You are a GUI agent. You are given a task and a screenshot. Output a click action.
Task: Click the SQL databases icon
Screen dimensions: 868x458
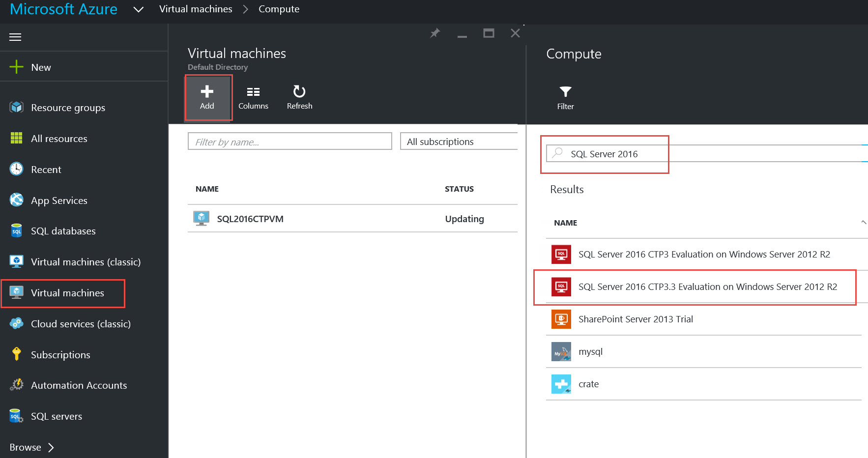pyautogui.click(x=16, y=230)
